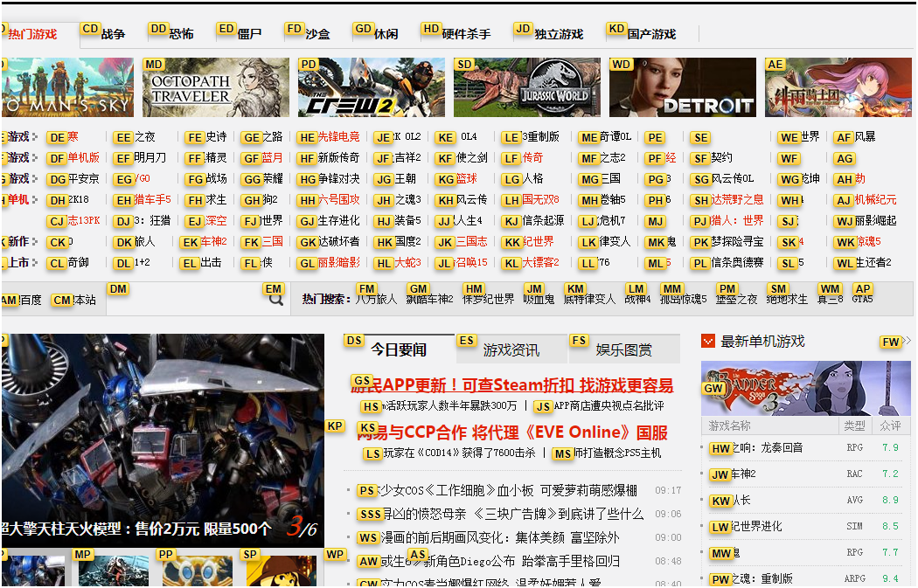Click the 丽影崛起 link
The width and height of the screenshot is (918, 588).
(x=875, y=221)
